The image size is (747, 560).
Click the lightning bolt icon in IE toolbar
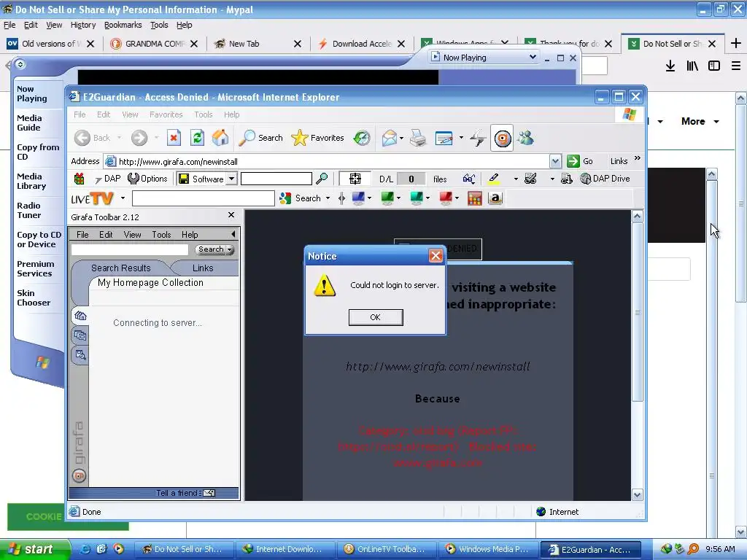478,138
